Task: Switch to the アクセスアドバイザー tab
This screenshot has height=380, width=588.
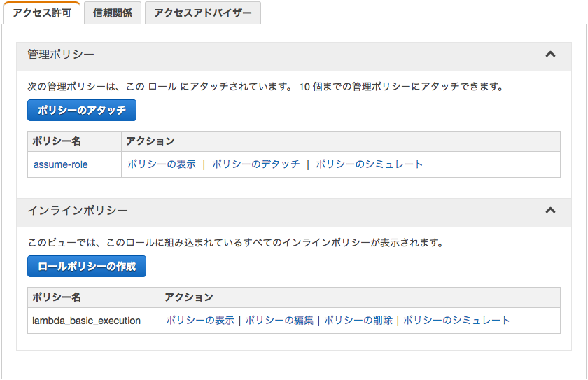Action: [202, 13]
